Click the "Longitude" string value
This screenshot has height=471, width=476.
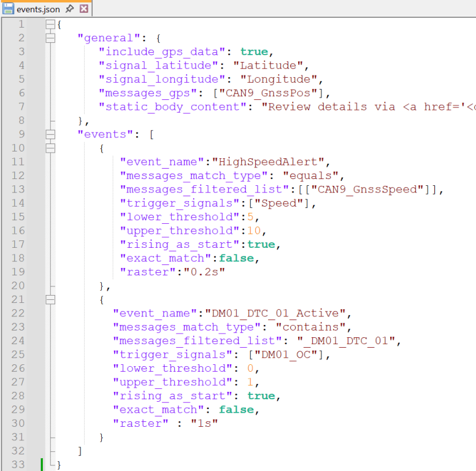pos(279,79)
